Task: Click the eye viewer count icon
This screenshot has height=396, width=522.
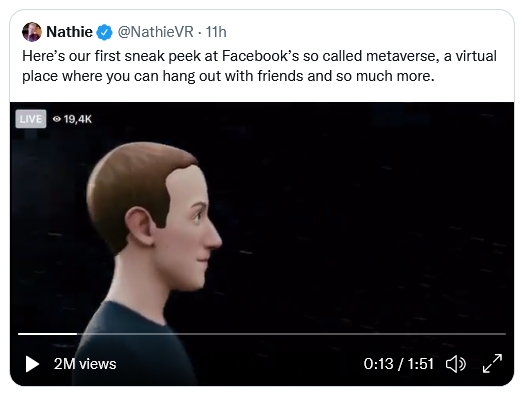Action: (x=57, y=119)
